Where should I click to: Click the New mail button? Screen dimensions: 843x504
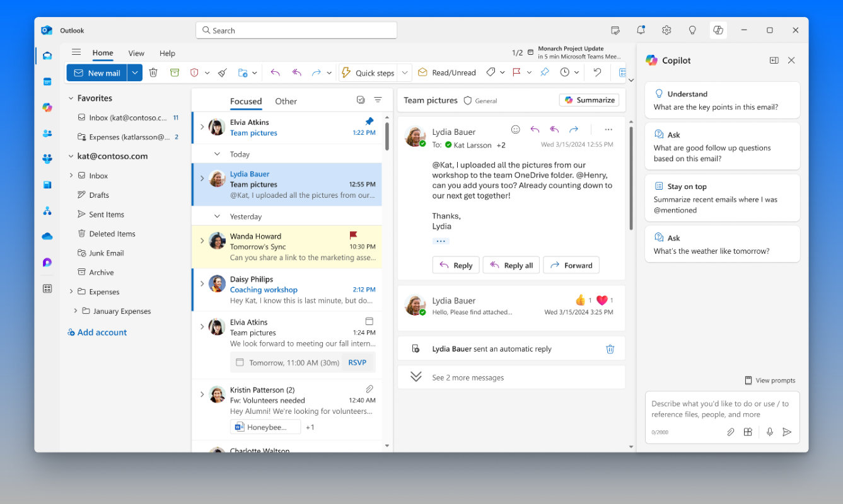[97, 73]
